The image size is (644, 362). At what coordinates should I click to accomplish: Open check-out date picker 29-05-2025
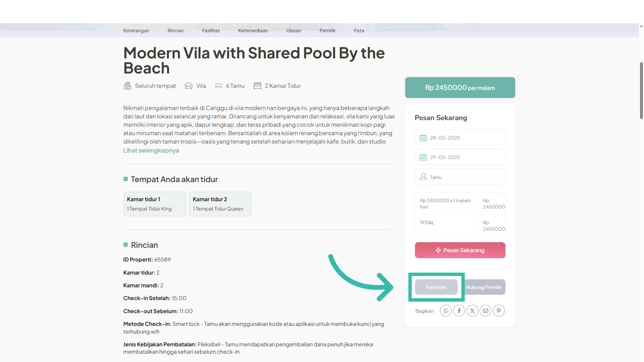click(460, 157)
